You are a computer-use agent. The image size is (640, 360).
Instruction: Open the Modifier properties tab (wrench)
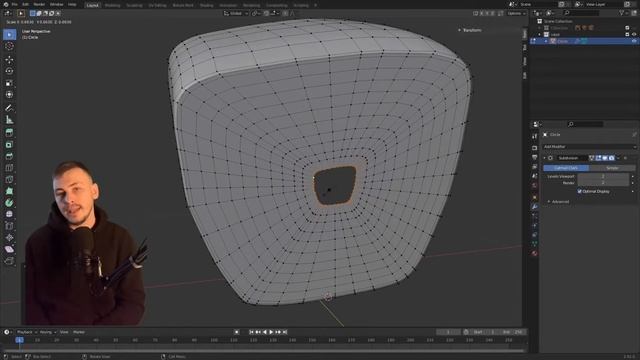tap(535, 207)
